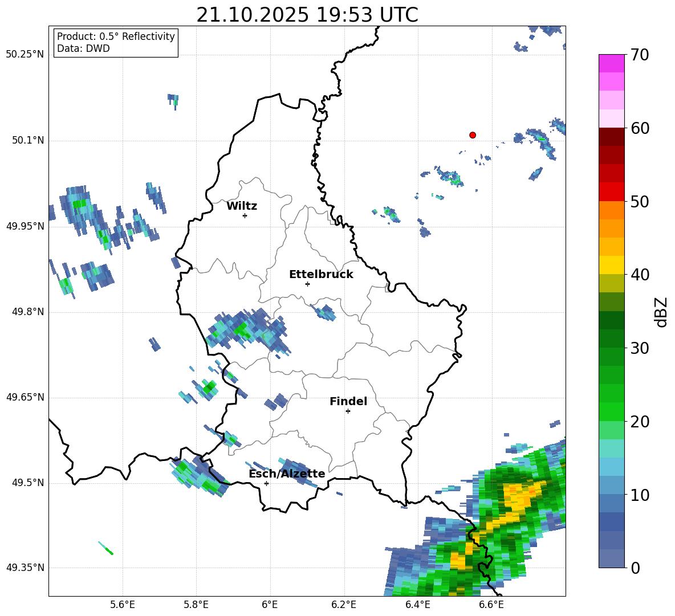Click the yellow colorbar segment above 40
Viewport: 675px width, 616px height.
(611, 265)
